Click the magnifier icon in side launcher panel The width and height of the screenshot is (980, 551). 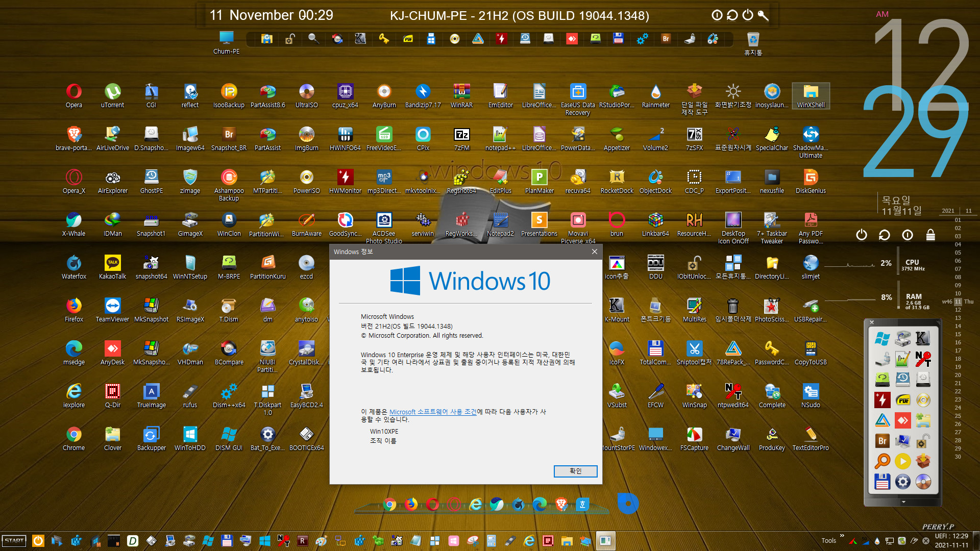[x=882, y=461]
